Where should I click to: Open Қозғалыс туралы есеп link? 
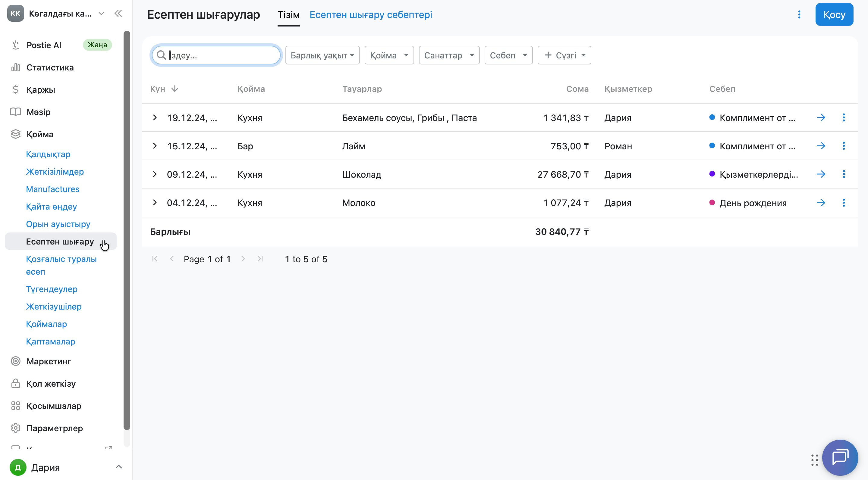pyautogui.click(x=61, y=265)
